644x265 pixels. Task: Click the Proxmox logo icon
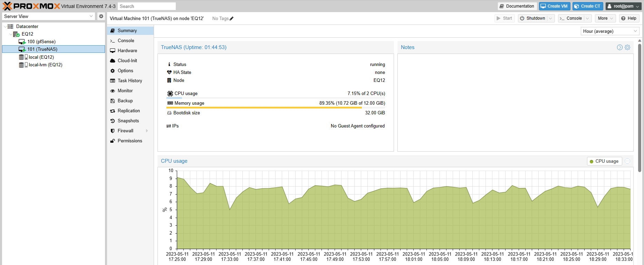tap(7, 6)
